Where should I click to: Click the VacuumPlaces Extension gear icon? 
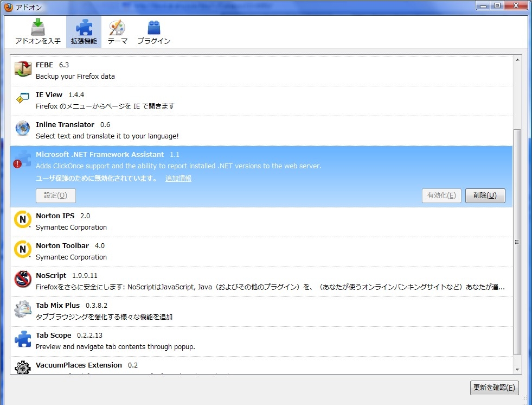point(23,368)
